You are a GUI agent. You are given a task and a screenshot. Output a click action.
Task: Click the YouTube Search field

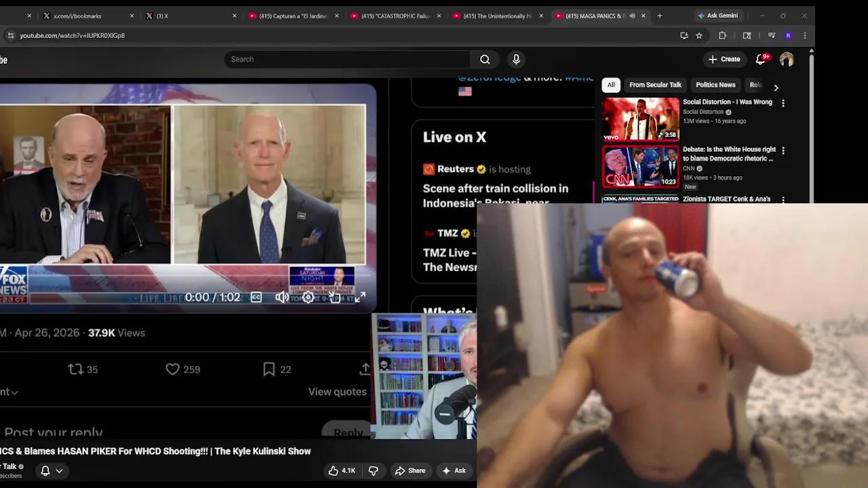347,60
